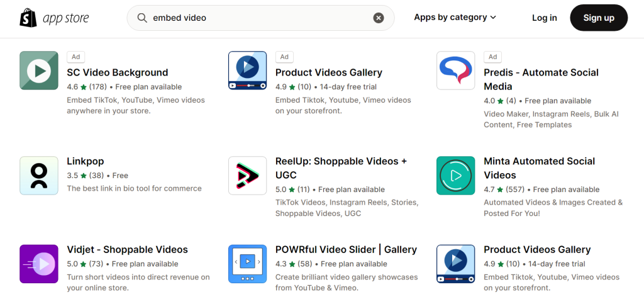Screen dimensions: 644x299
Task: Click the Ad badge on Predis
Action: point(493,57)
